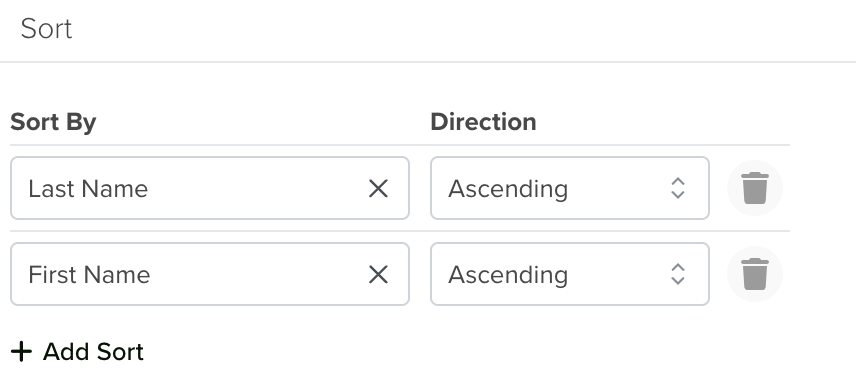Click Ascending text in the second row
Viewport: 856px width, 386px height.
click(508, 276)
